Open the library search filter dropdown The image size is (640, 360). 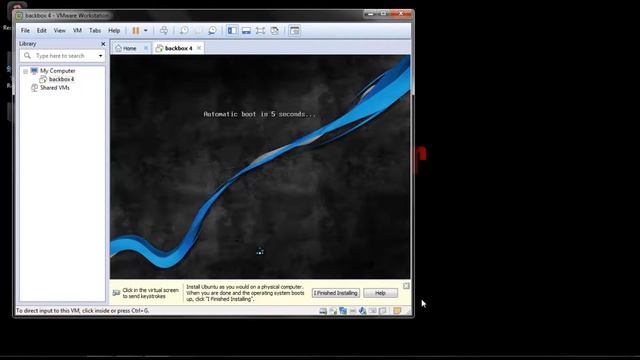point(100,56)
